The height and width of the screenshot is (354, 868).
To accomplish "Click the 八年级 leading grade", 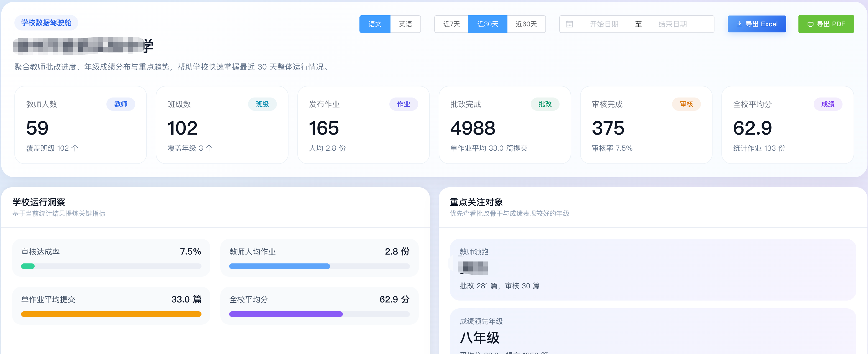I will [x=479, y=337].
